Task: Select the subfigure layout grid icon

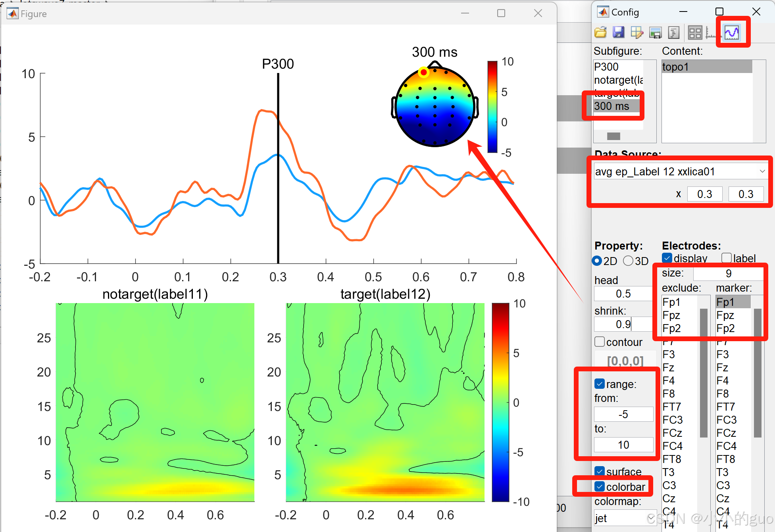Action: tap(695, 33)
